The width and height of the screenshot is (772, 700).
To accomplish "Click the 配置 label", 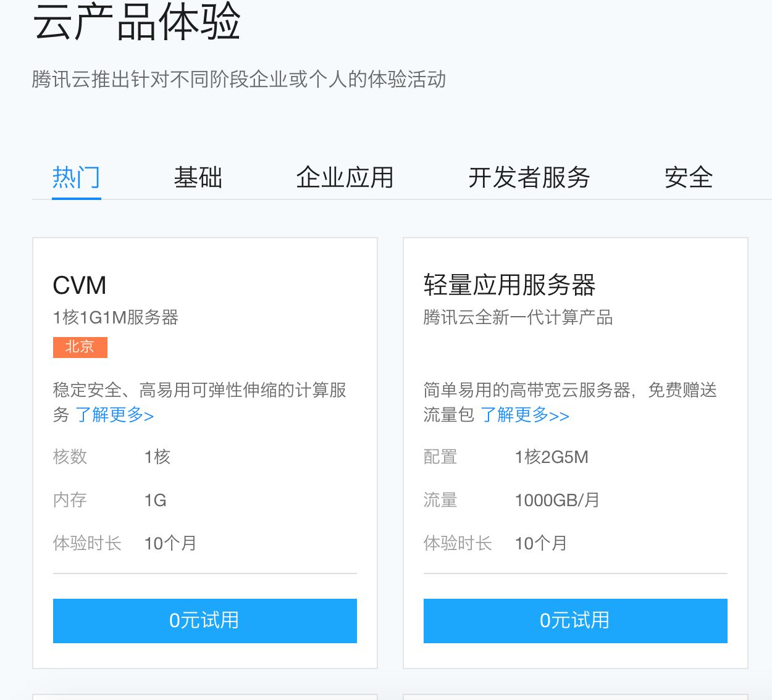I will click(x=440, y=457).
